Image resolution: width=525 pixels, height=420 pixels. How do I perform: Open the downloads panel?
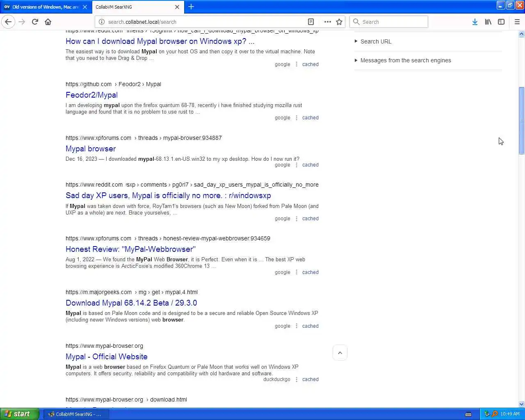coord(475,22)
